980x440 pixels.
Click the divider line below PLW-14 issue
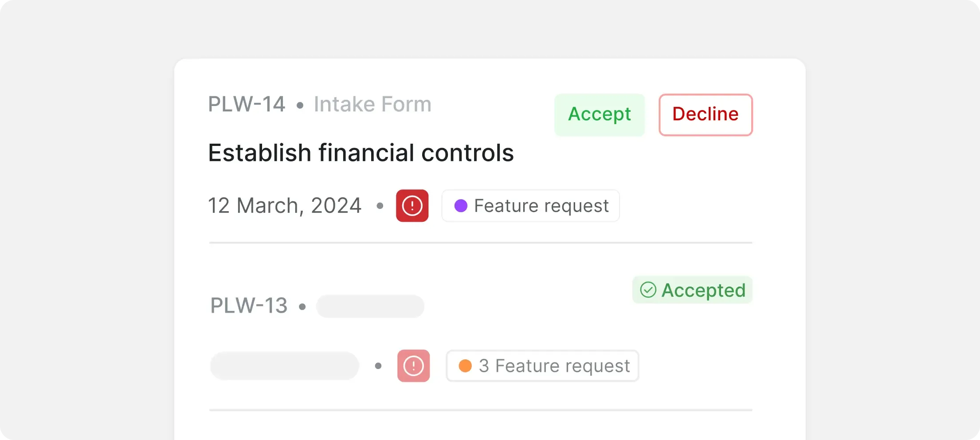481,243
